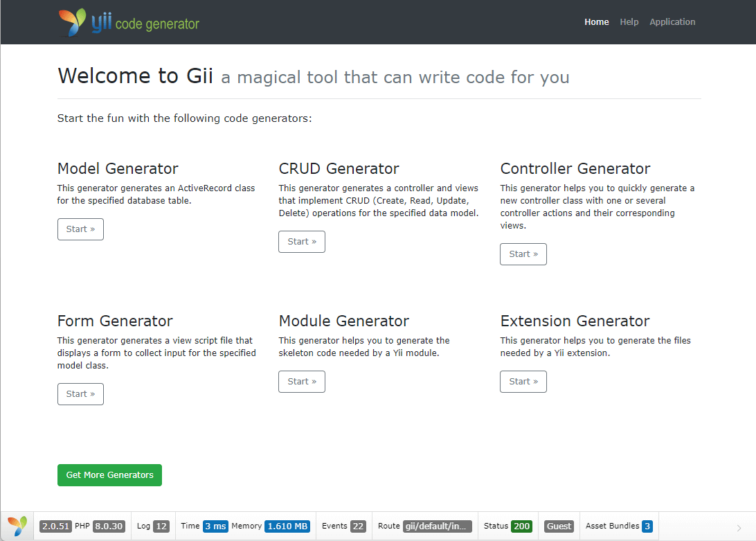Open the Log panel in debug toolbar
This screenshot has width=756, height=541.
point(152,526)
